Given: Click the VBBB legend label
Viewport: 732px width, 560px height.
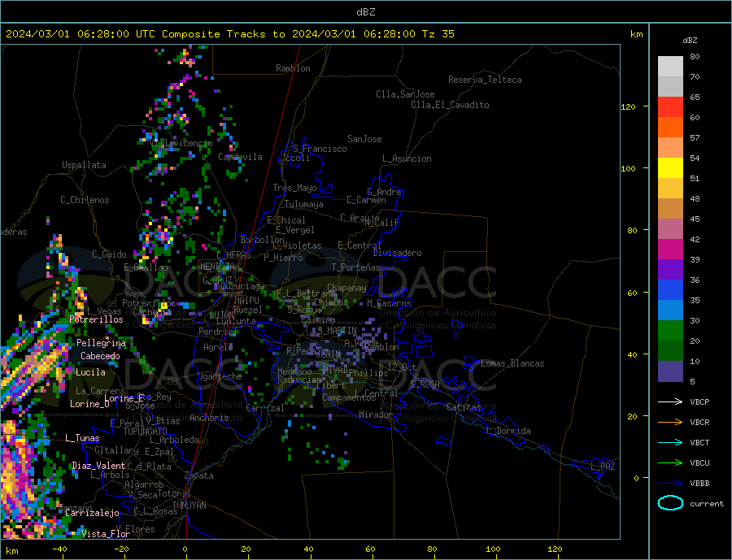Looking at the screenshot, I should pos(699,483).
